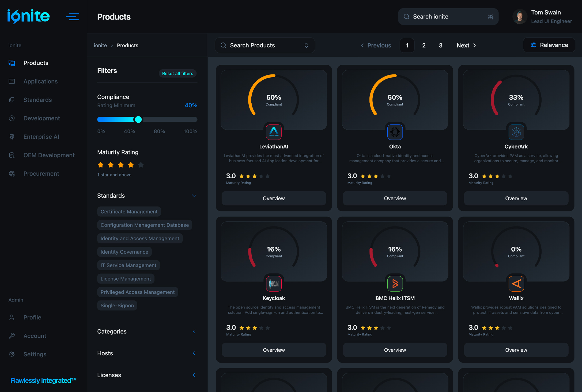Open Enterprise AI in the sidebar
The height and width of the screenshot is (392, 582).
41,137
